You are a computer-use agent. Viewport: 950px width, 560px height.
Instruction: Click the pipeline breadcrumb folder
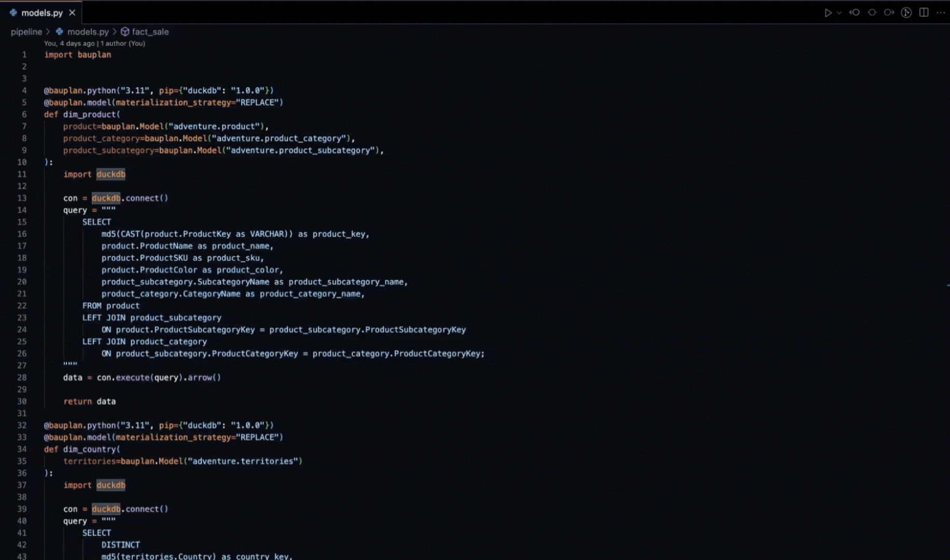pos(26,32)
